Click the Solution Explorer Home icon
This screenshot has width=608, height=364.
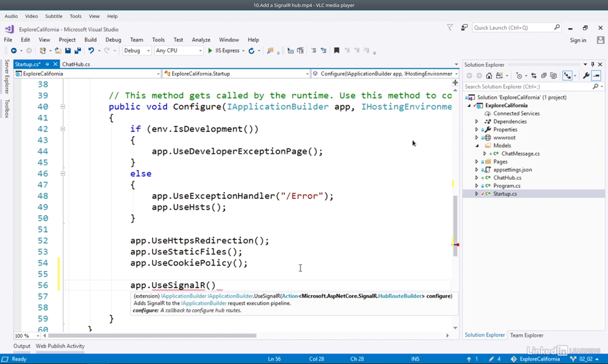pos(489,75)
